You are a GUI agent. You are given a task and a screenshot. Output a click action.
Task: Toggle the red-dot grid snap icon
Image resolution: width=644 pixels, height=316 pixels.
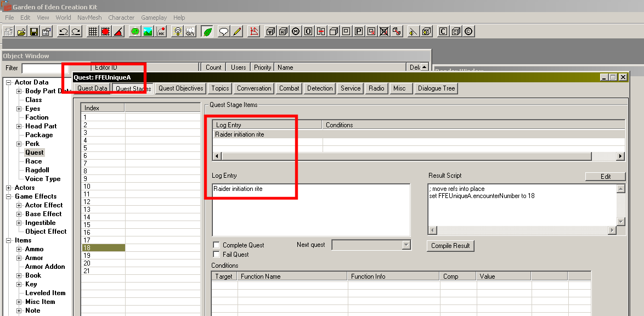[x=105, y=32]
